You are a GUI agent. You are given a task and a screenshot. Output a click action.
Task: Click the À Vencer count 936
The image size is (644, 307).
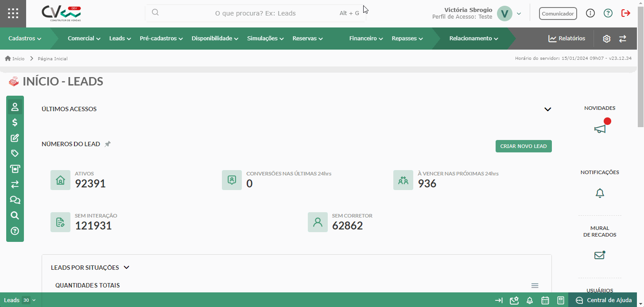click(427, 183)
